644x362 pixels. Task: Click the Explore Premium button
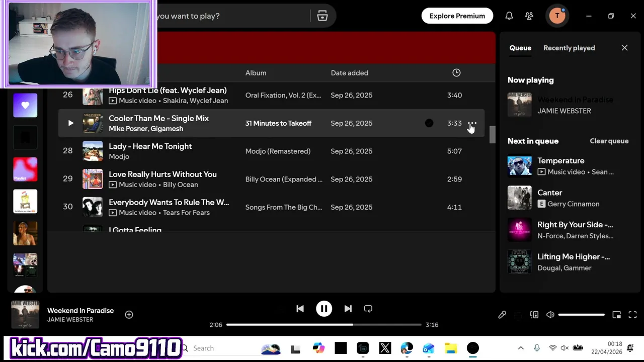coord(457,16)
